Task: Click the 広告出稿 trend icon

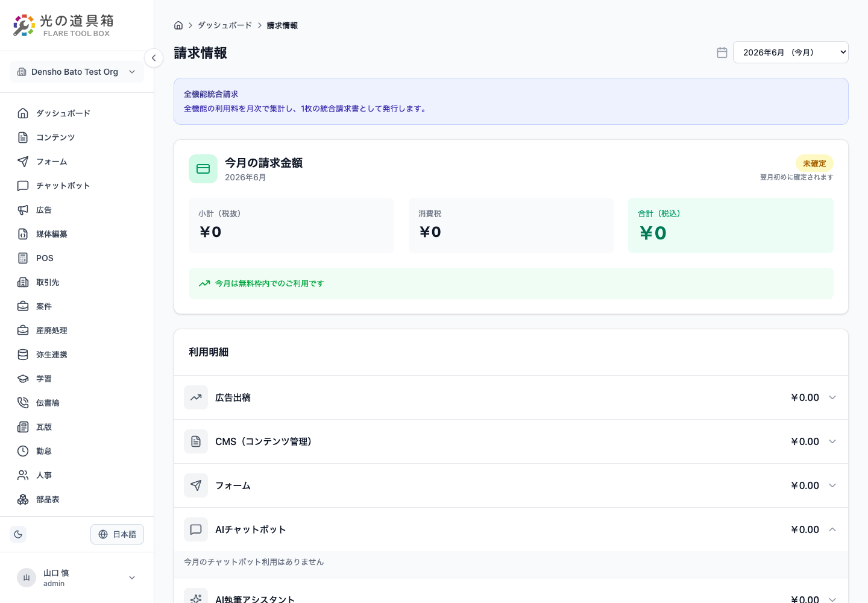Action: [196, 397]
